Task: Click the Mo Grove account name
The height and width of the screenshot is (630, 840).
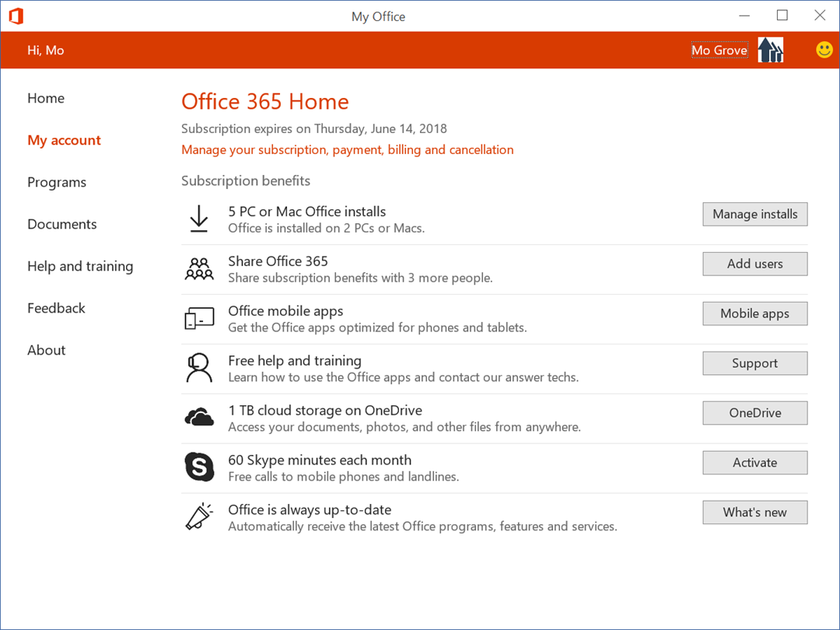Action: coord(719,50)
